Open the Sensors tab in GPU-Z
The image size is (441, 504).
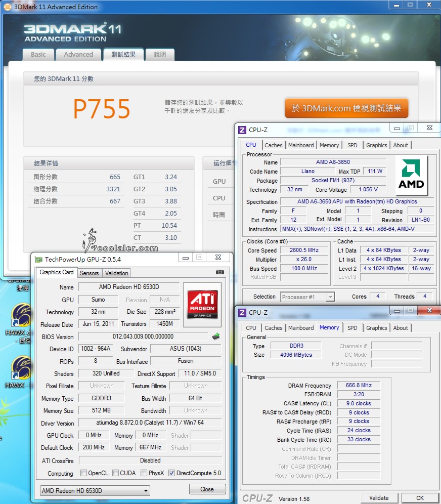pos(90,273)
